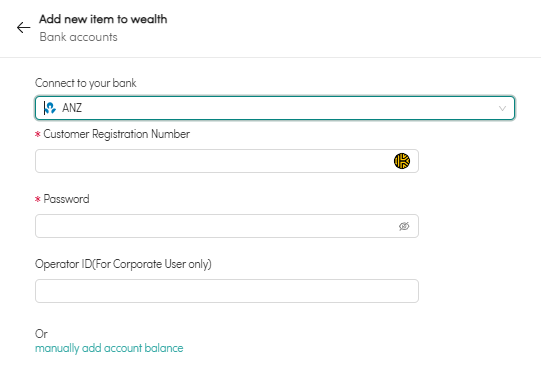
Task: Click the red asterisk beside Customer Registration Number
Action: pos(38,135)
